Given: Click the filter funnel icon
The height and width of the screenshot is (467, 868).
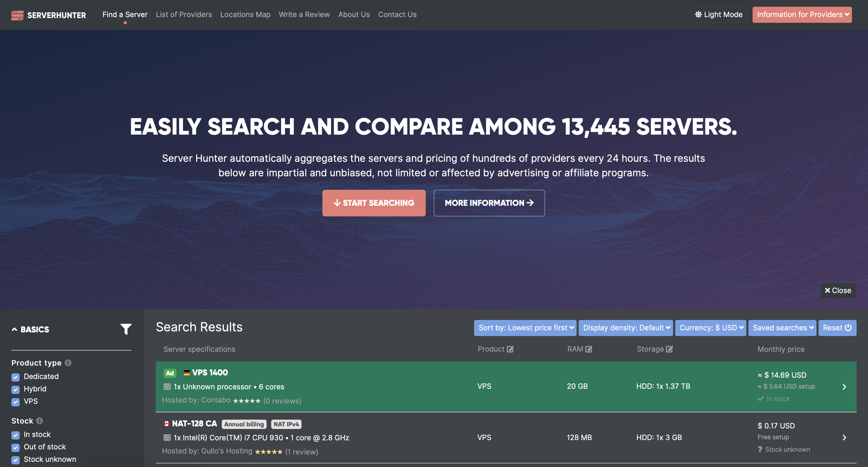Looking at the screenshot, I should (126, 329).
